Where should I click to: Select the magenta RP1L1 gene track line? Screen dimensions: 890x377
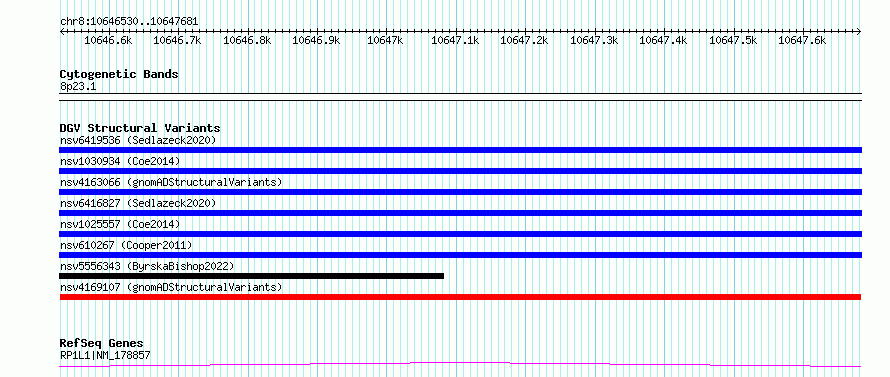point(460,365)
